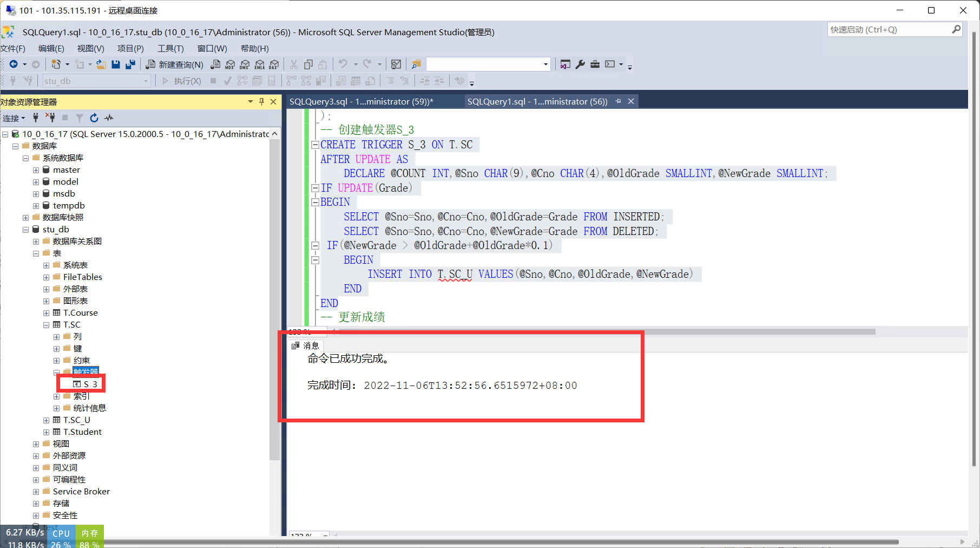Click the filter funnel icon in Object Explorer
The width and height of the screenshot is (980, 548).
pos(80,118)
